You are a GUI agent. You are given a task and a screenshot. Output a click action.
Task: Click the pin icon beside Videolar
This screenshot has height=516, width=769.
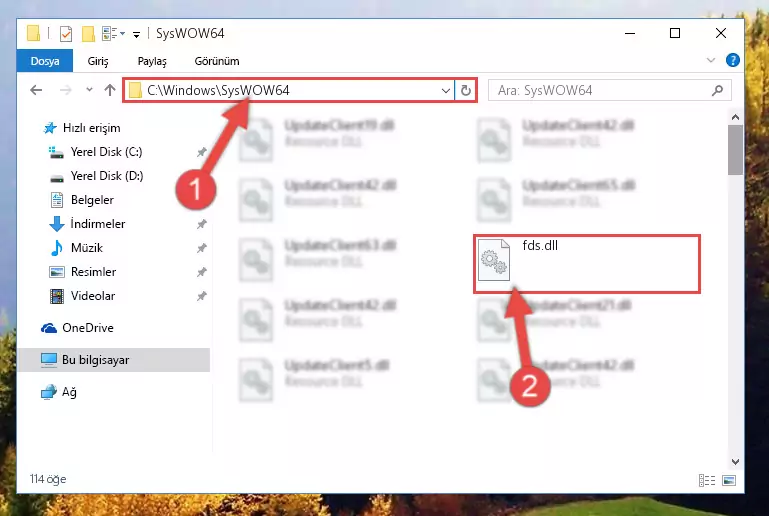click(x=201, y=297)
